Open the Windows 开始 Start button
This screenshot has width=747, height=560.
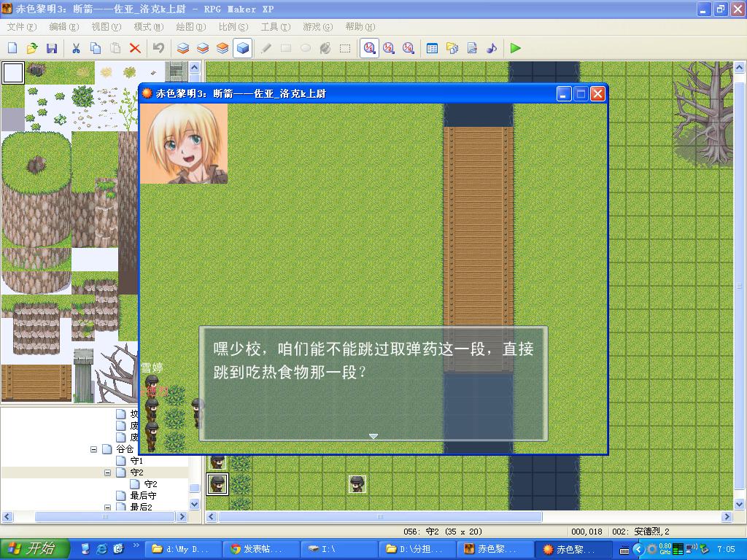pyautogui.click(x=35, y=549)
